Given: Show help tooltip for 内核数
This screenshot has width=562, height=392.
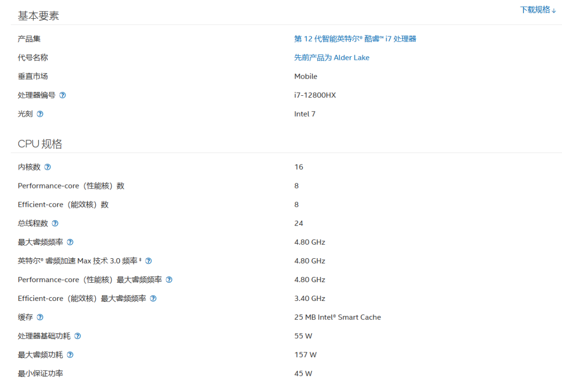Looking at the screenshot, I should click(x=48, y=167).
